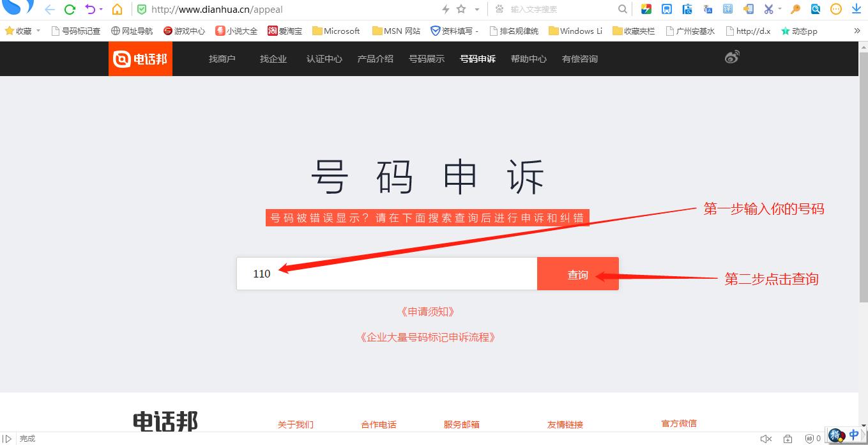
Task: Open the Microsoft bookmarks folder
Action: tap(336, 31)
